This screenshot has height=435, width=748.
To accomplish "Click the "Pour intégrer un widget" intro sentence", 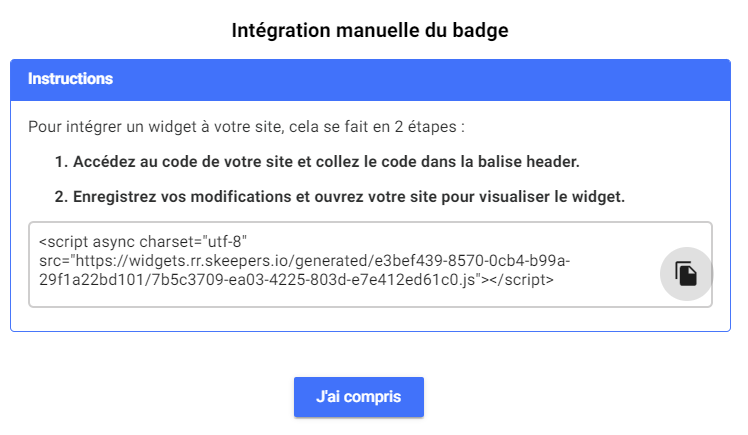I will coord(247,128).
